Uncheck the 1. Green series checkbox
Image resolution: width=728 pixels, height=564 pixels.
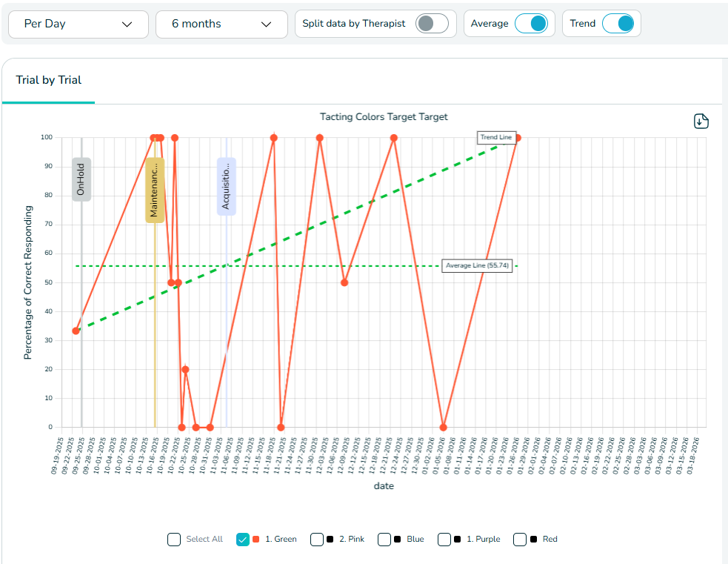[243, 540]
